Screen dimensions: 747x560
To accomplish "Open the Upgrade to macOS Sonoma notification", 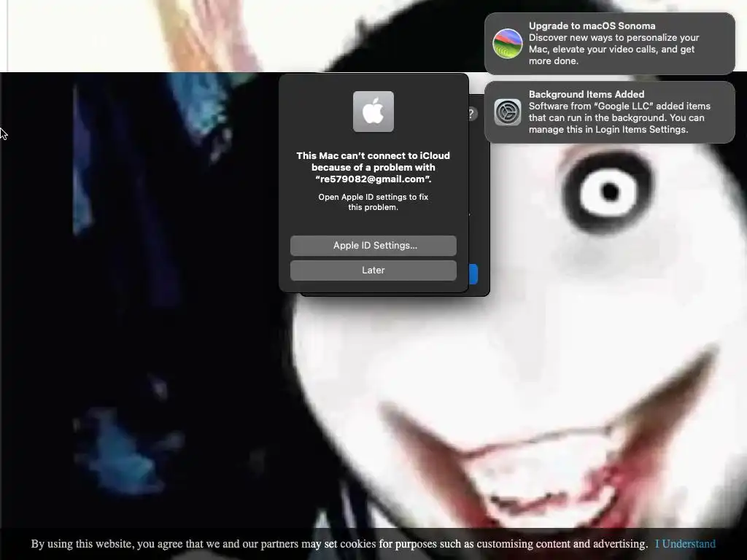I will [609, 43].
